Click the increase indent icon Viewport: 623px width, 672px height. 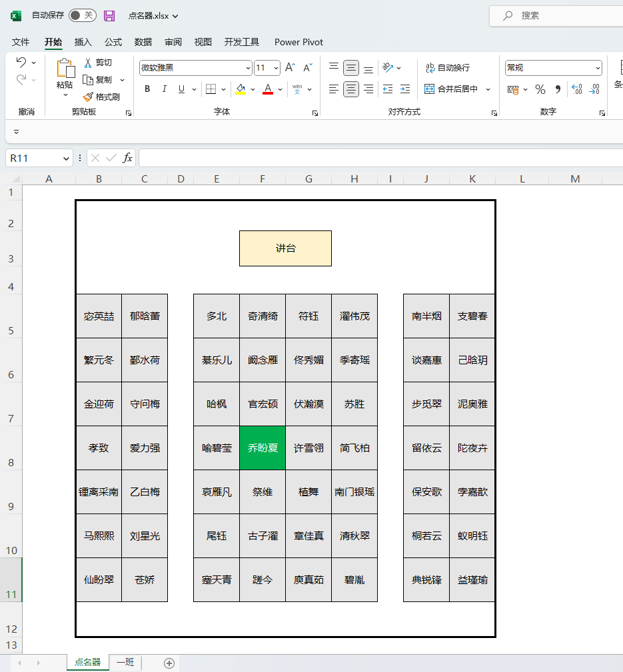405,89
